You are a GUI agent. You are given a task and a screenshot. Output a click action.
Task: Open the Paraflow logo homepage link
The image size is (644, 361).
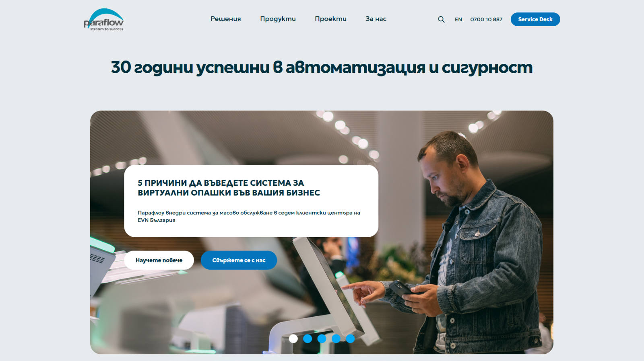point(103,20)
